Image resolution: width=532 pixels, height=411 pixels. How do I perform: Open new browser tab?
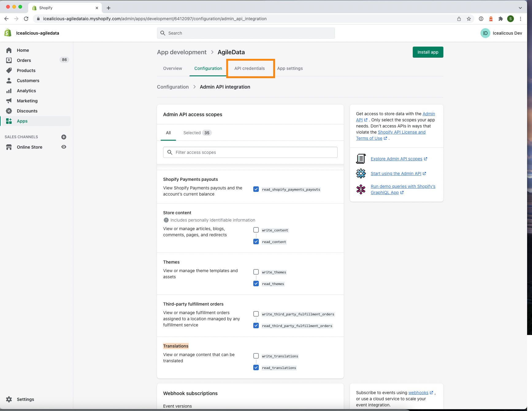(x=109, y=8)
